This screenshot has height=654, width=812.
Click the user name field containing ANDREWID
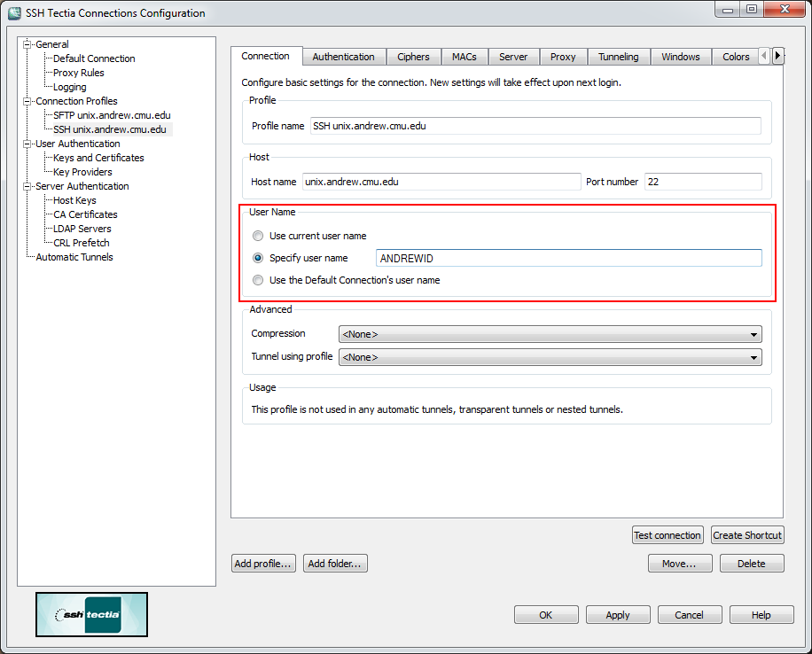click(568, 258)
